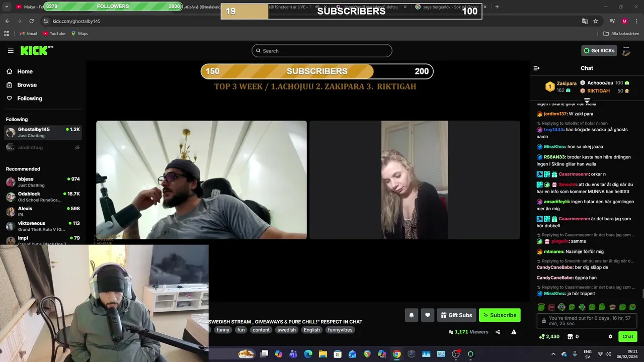
Task: Click the browser back arrow
Action: click(x=7, y=21)
